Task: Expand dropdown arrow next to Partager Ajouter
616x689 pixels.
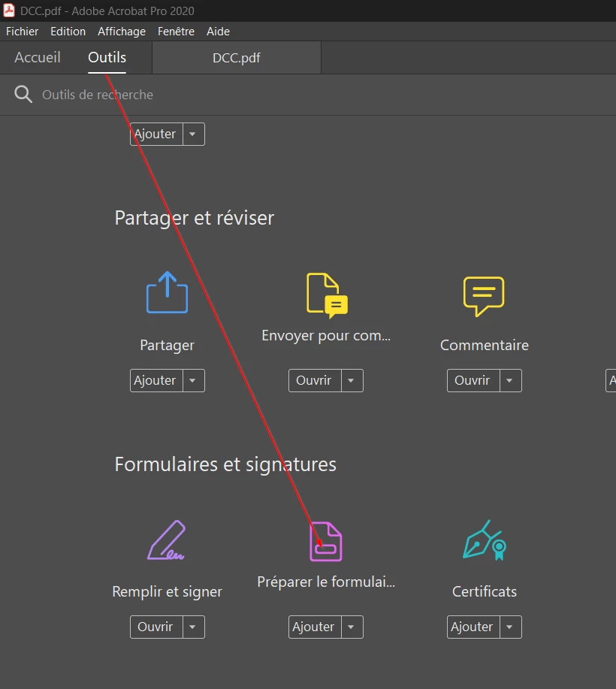Action: (x=193, y=380)
